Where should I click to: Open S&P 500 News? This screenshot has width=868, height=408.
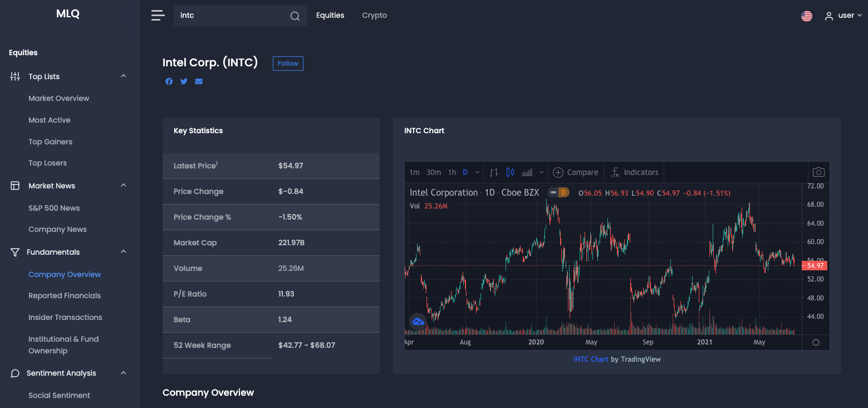pos(54,208)
